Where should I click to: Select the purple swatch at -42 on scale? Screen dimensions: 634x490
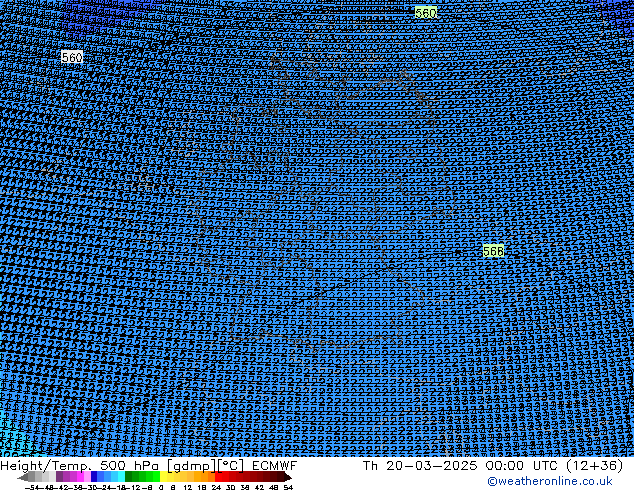click(59, 476)
